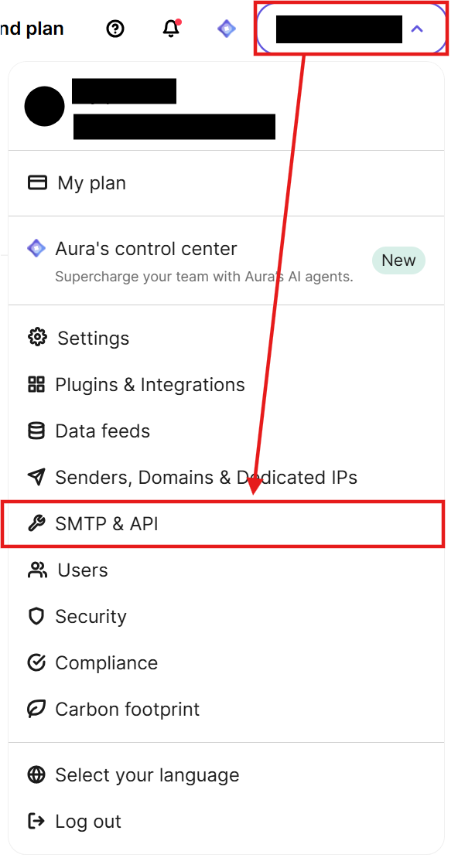Click the New badge
Viewport: 458px width, 868px height.
pos(398,260)
